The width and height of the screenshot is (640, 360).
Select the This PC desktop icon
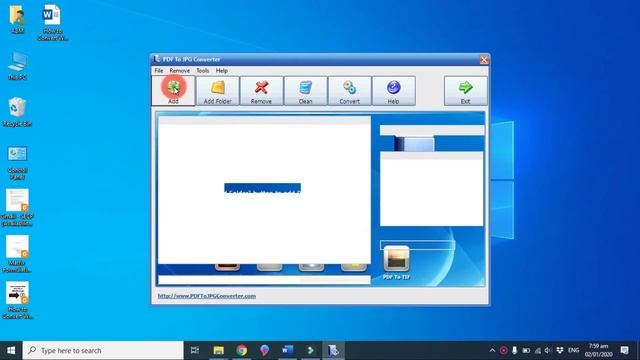click(17, 66)
